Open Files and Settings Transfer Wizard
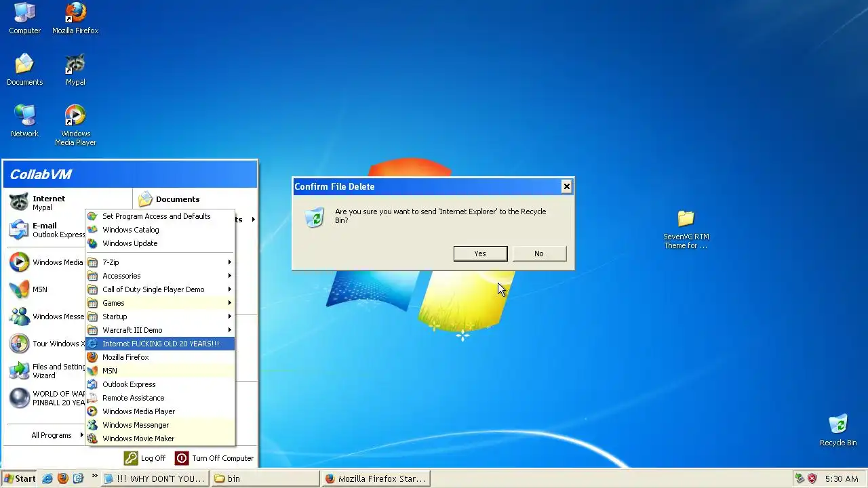Screen dimensions: 868x488 46,371
